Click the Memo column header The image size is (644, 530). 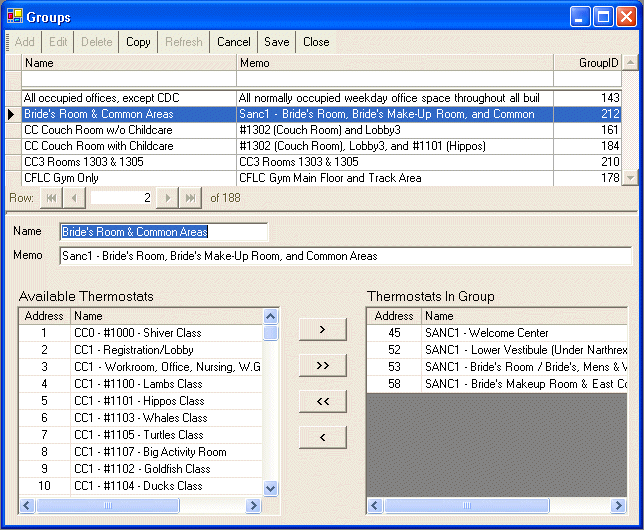tap(395, 63)
